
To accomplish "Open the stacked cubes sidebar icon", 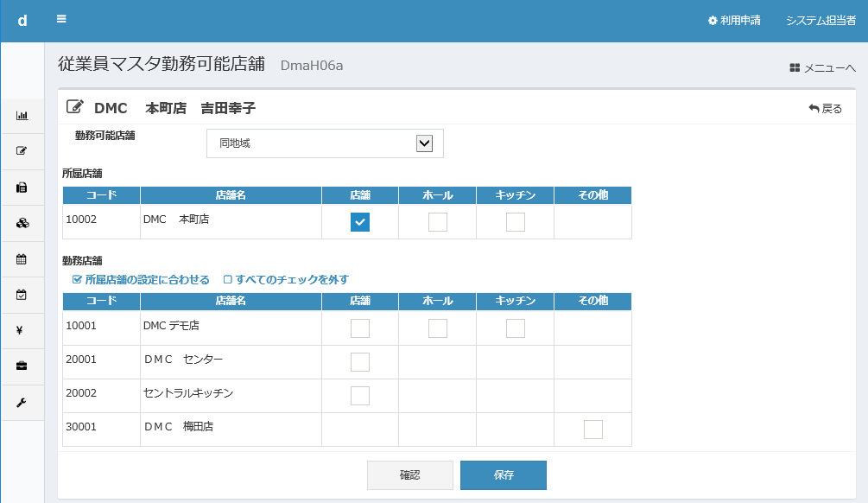I will (x=22, y=223).
